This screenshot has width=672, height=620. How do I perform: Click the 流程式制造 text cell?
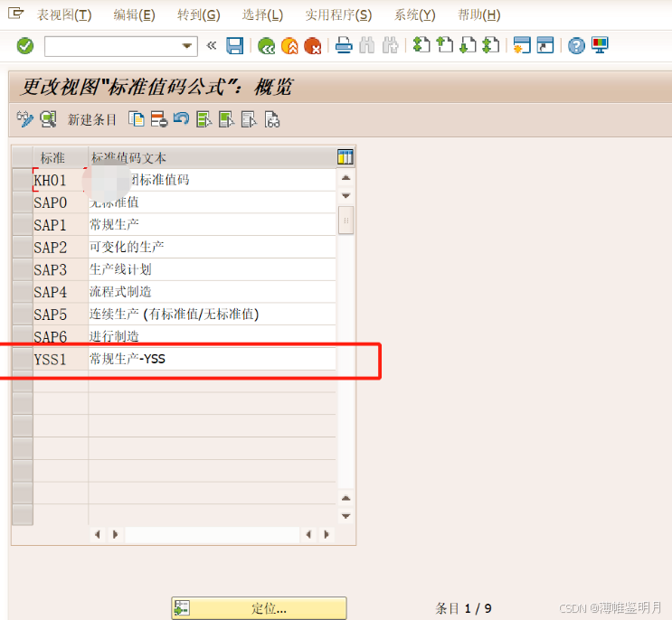coord(213,292)
